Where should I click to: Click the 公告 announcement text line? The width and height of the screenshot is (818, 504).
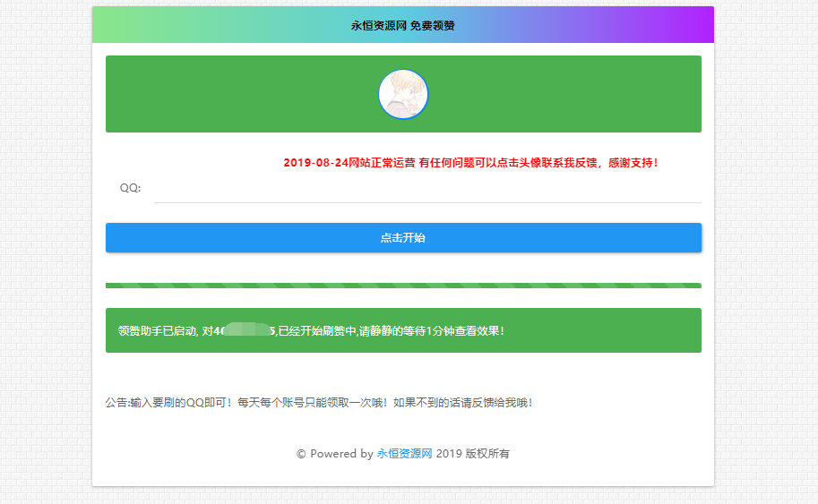point(319,402)
